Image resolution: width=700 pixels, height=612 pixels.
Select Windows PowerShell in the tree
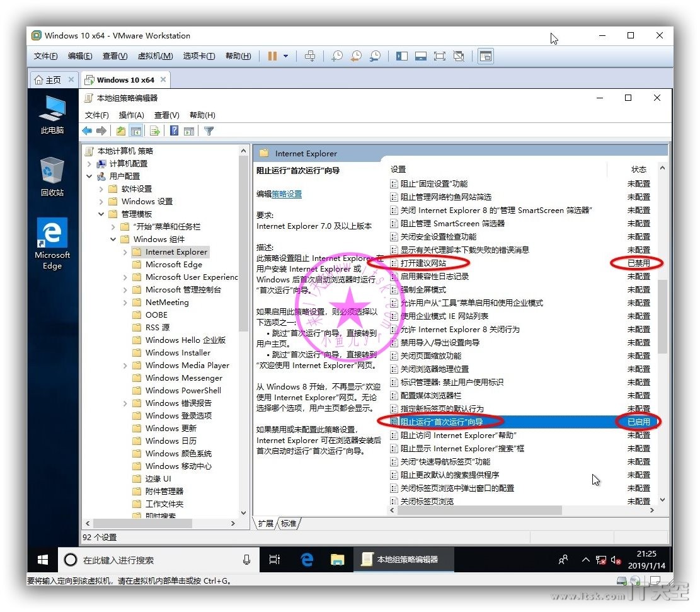[183, 390]
